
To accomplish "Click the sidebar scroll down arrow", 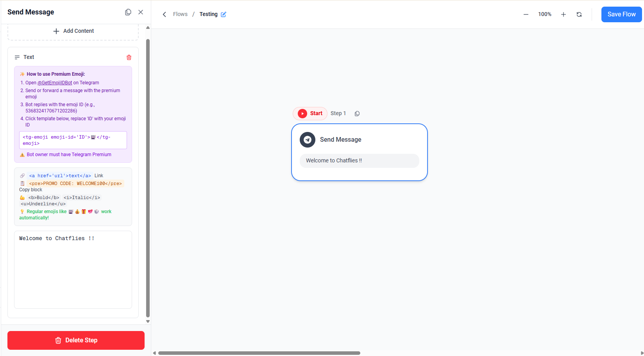I will pyautogui.click(x=148, y=322).
